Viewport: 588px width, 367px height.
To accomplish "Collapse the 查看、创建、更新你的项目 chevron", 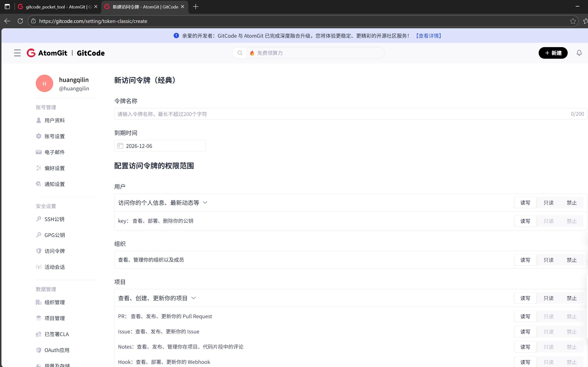I will point(194,298).
